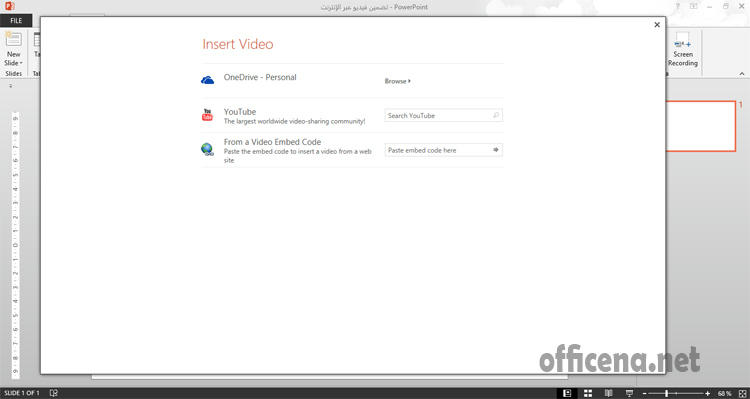Click the New Slide icon in the ribbon
This screenshot has width=750, height=399.
point(13,40)
